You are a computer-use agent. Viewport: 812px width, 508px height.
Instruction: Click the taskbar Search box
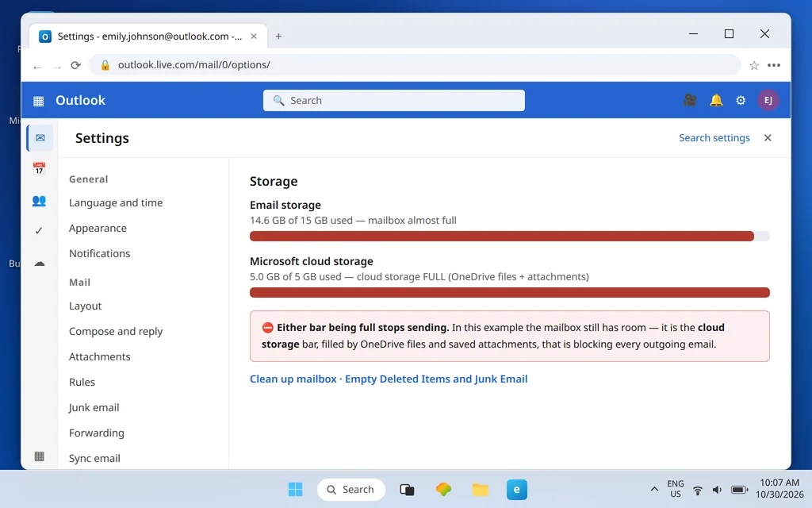351,489
